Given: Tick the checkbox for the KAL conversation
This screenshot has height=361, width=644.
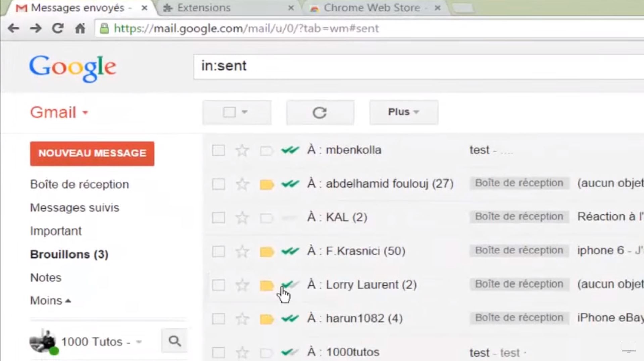Looking at the screenshot, I should tap(218, 218).
